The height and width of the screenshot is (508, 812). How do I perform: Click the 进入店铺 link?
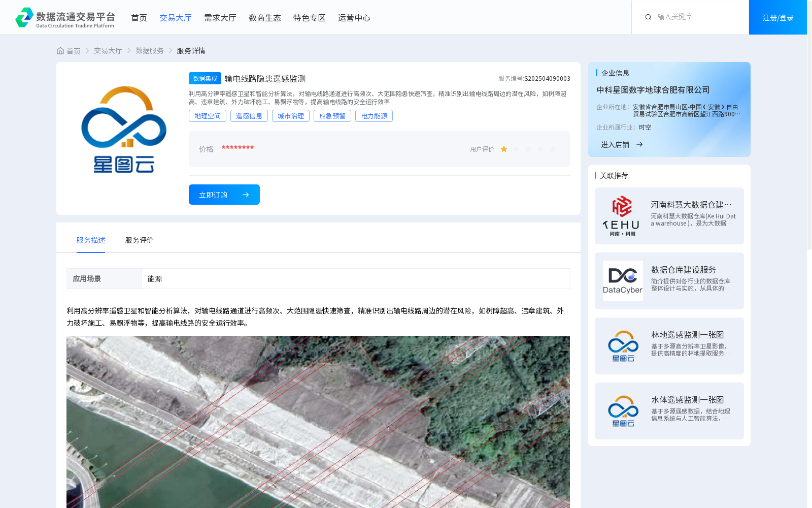click(615, 144)
